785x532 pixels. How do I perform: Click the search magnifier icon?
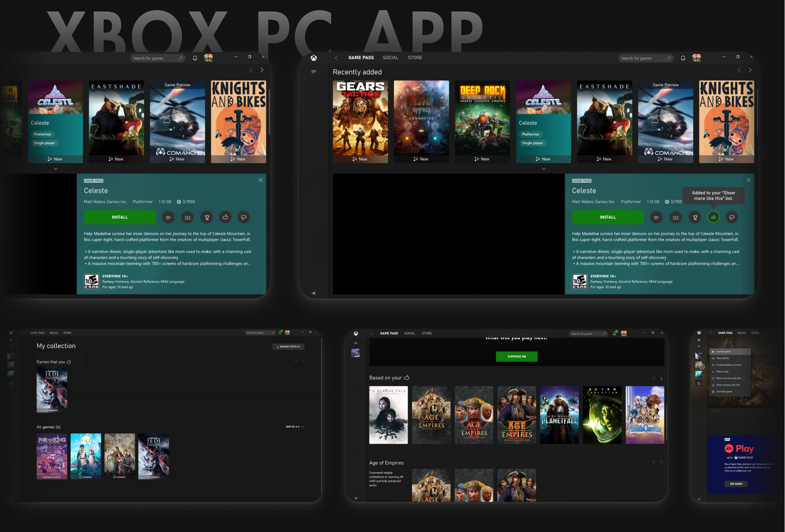click(x=668, y=58)
